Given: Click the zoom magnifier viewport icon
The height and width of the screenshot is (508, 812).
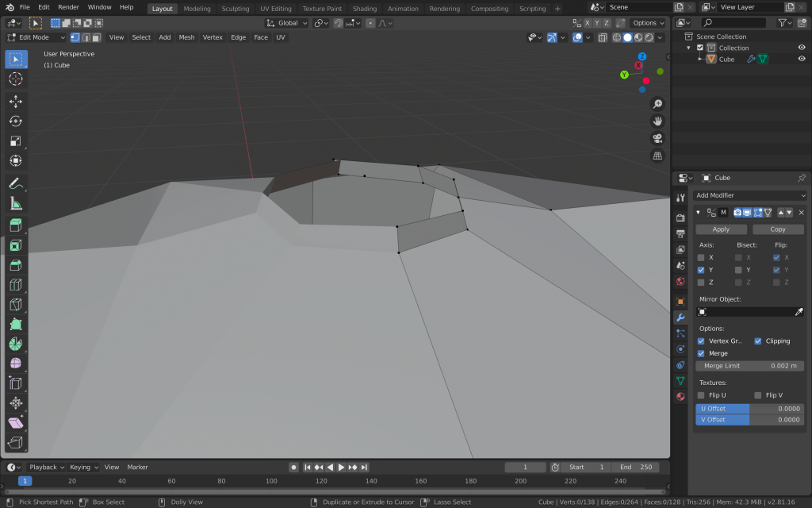Looking at the screenshot, I should 657,104.
